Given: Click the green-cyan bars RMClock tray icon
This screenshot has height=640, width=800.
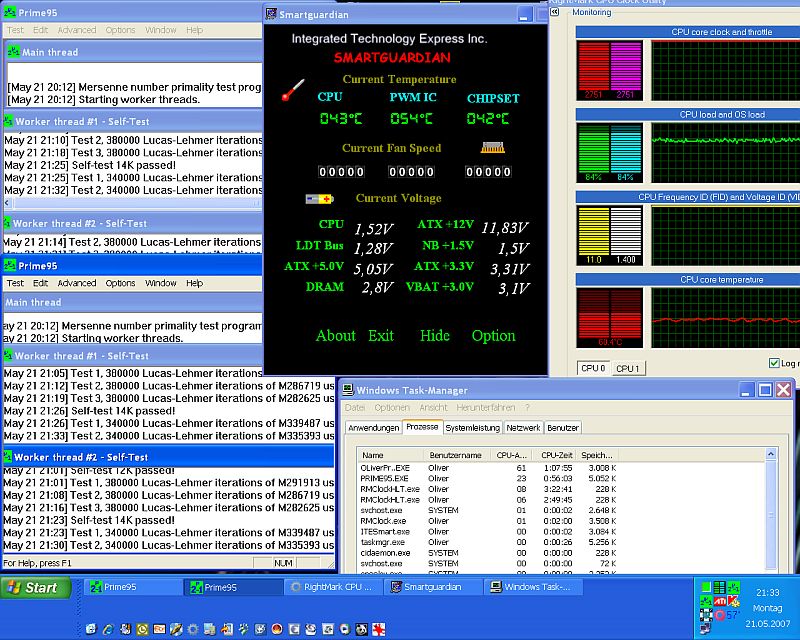Looking at the screenshot, I should tap(719, 587).
